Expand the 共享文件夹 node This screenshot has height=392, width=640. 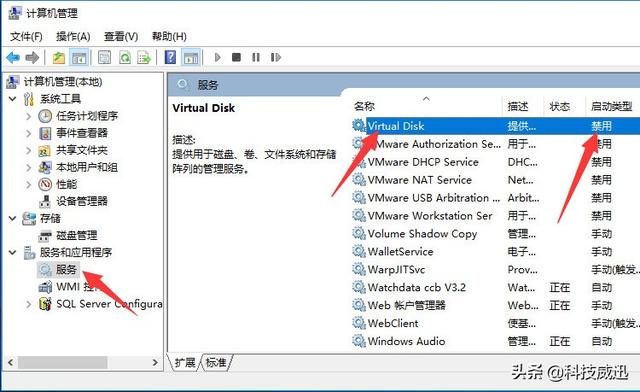(29, 151)
